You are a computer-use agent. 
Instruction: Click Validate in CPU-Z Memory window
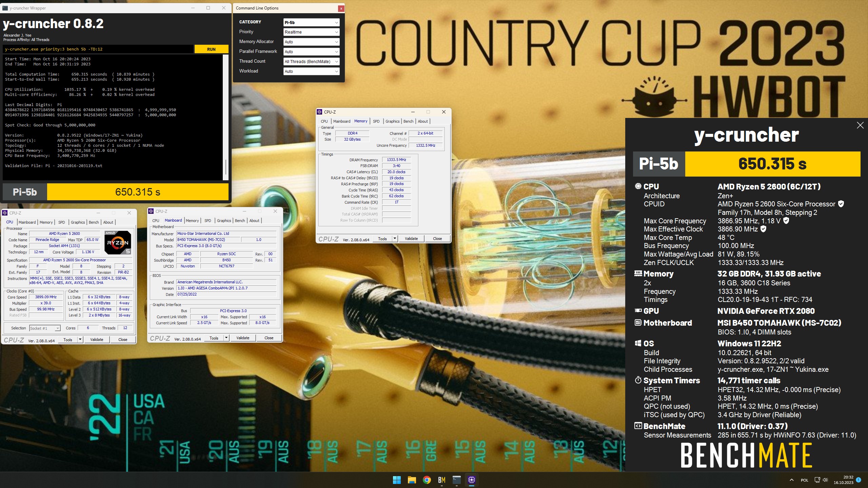click(x=411, y=239)
